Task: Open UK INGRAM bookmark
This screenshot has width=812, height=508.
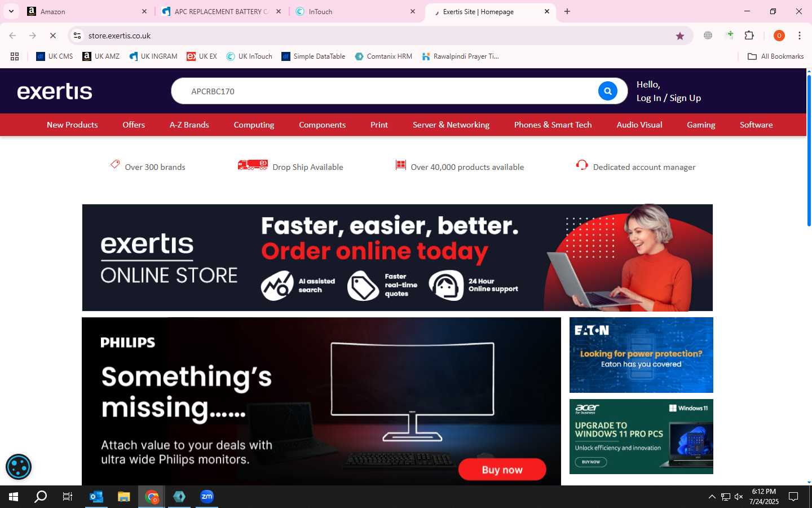Action: pos(153,56)
